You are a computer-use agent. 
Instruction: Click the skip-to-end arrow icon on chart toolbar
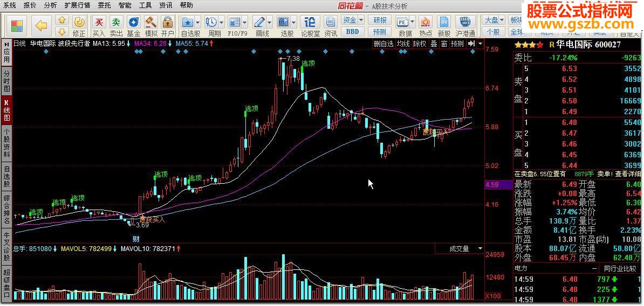(471, 44)
